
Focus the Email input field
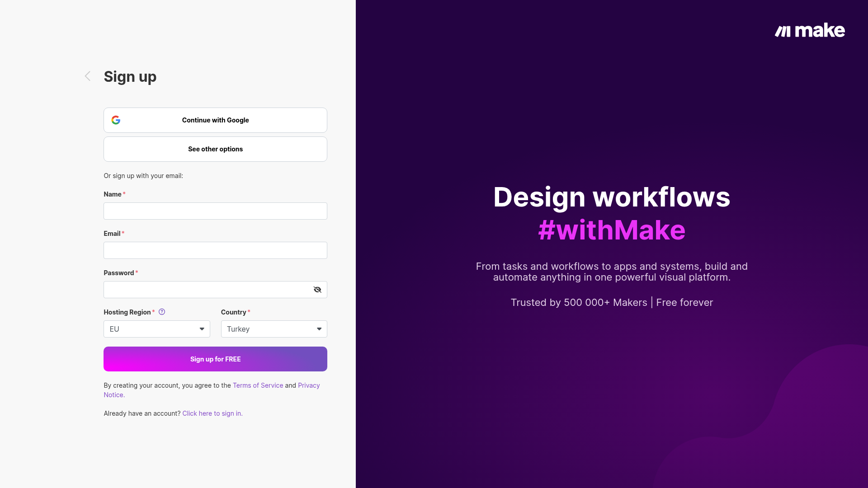pos(215,250)
